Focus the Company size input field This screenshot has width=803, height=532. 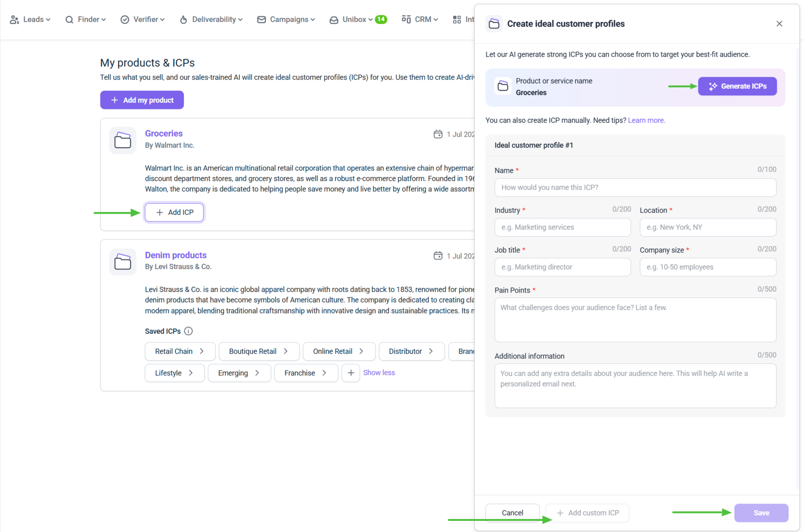[x=708, y=267]
